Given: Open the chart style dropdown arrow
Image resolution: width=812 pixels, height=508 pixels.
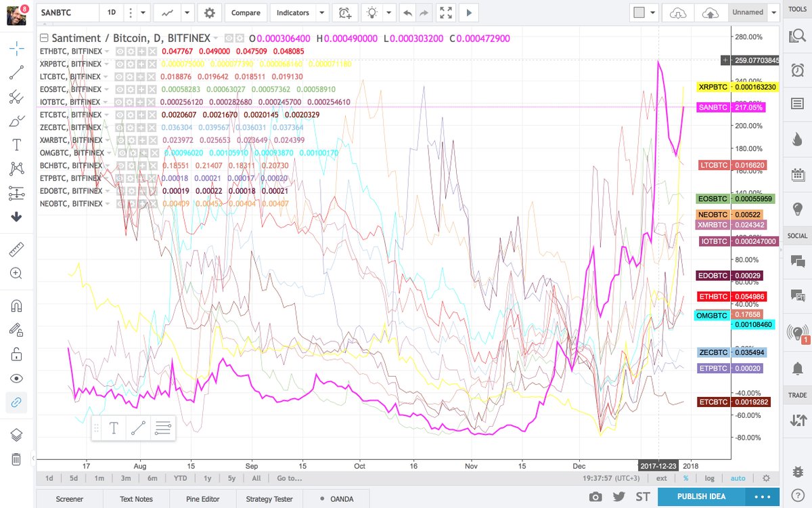Looking at the screenshot, I should click(x=187, y=12).
